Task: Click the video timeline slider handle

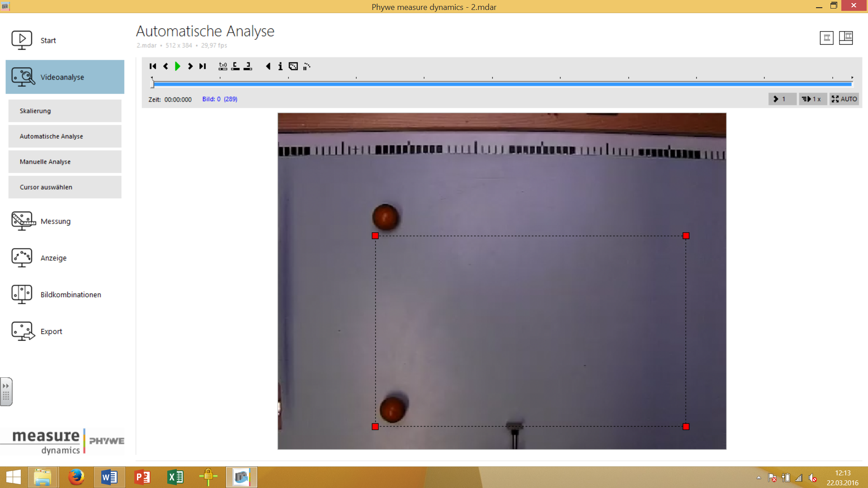Action: tap(152, 84)
